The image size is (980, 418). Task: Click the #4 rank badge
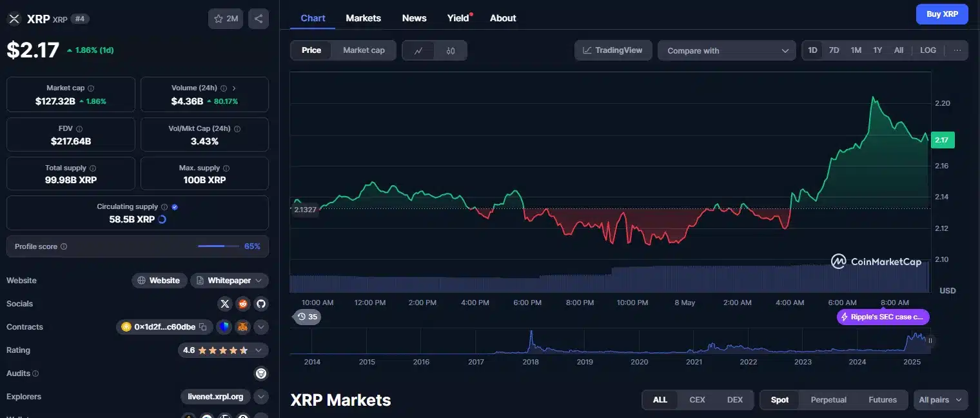pyautogui.click(x=80, y=19)
